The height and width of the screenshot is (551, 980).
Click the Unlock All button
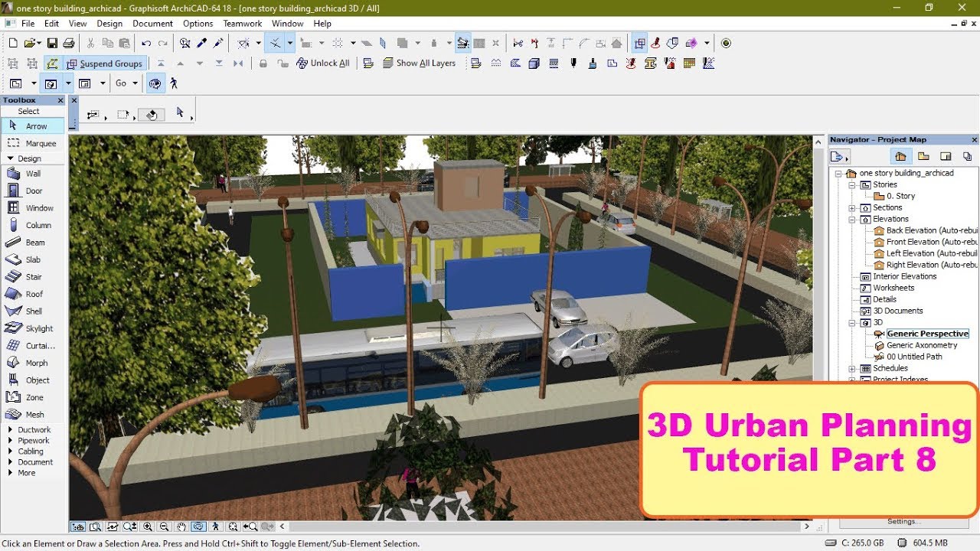322,64
